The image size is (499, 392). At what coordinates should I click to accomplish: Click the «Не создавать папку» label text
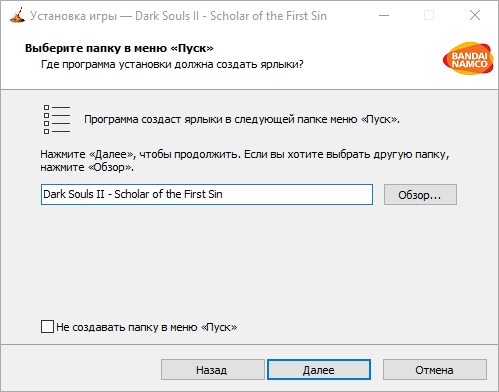(147, 327)
